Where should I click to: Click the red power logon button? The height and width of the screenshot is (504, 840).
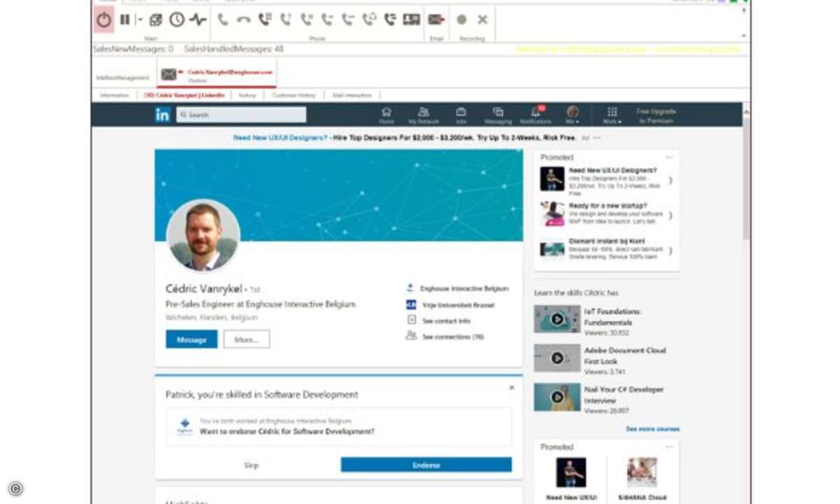pos(104,20)
